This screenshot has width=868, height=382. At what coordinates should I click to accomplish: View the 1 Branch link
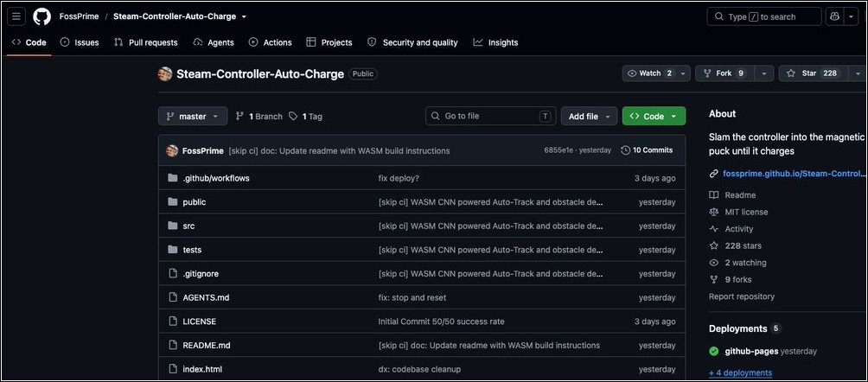click(259, 117)
